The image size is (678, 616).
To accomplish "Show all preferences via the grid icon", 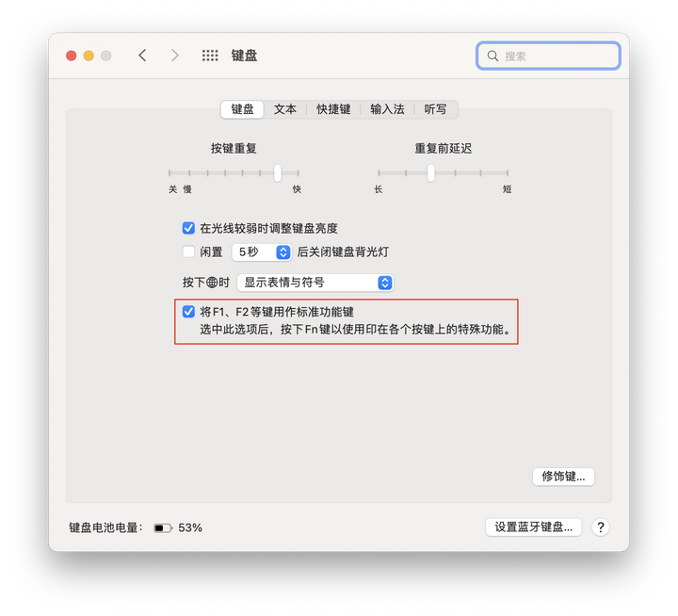I will point(210,56).
